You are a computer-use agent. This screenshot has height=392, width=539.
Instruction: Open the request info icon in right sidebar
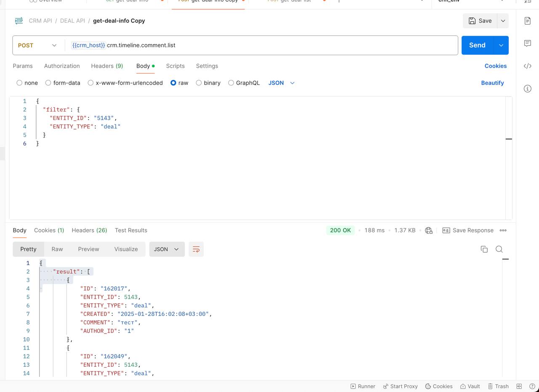tap(527, 89)
